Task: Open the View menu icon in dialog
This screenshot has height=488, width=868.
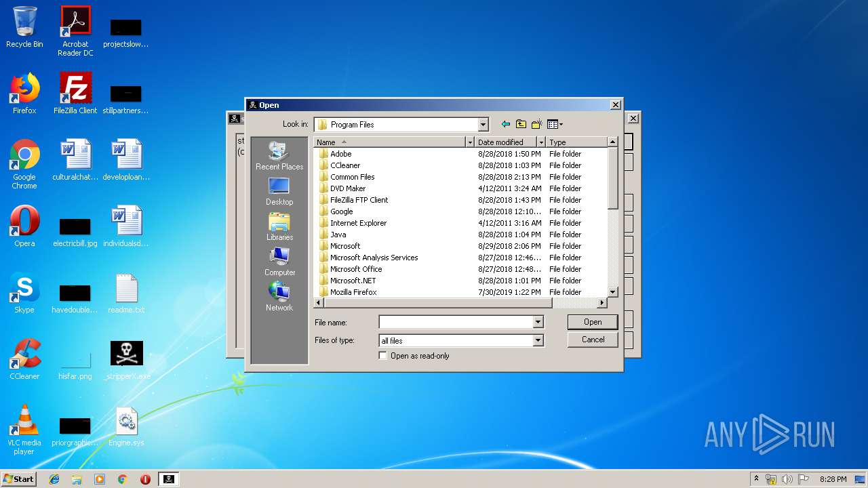Action: [555, 125]
